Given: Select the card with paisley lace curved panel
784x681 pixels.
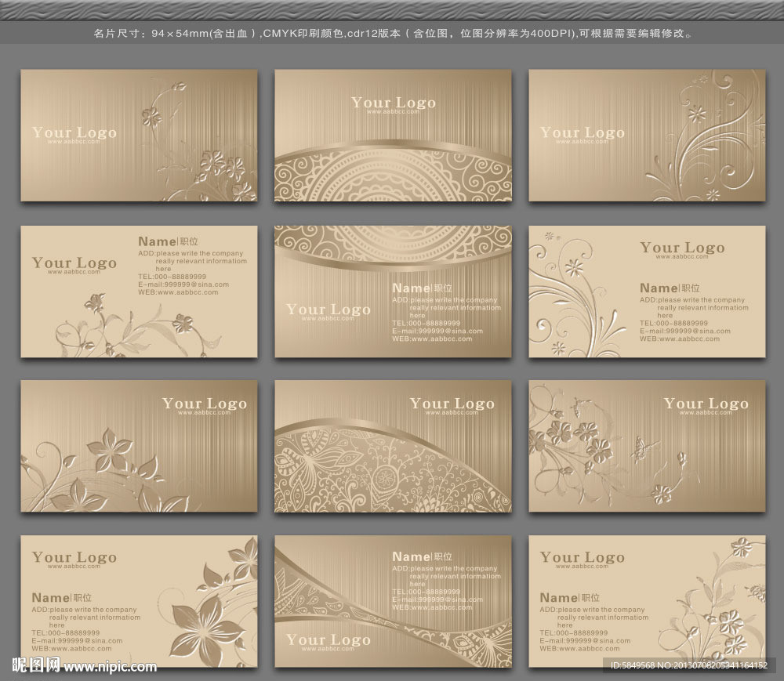Looking at the screenshot, I should click(x=393, y=446).
